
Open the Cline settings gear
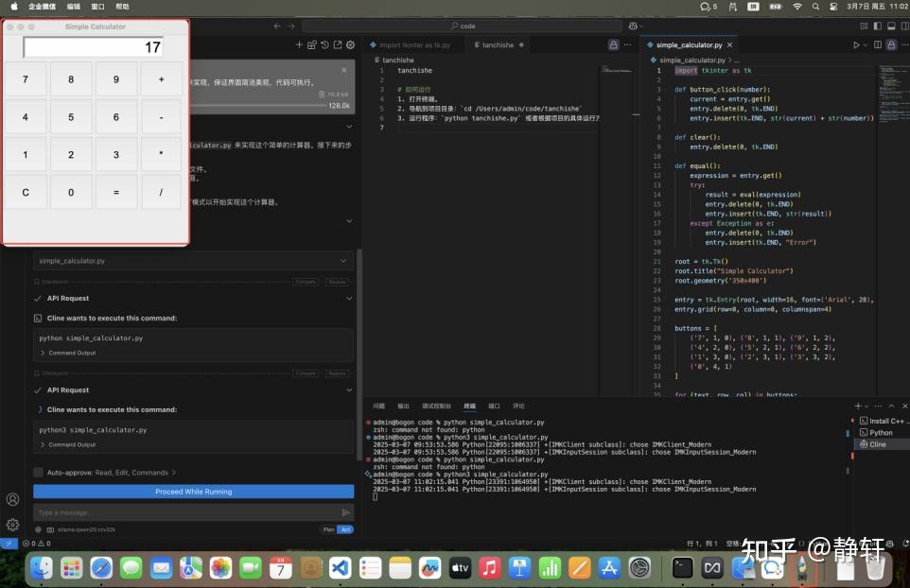[350, 44]
